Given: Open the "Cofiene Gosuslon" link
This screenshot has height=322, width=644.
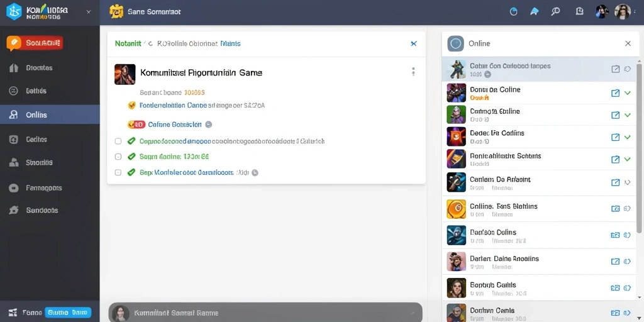Looking at the screenshot, I should click(x=175, y=124).
